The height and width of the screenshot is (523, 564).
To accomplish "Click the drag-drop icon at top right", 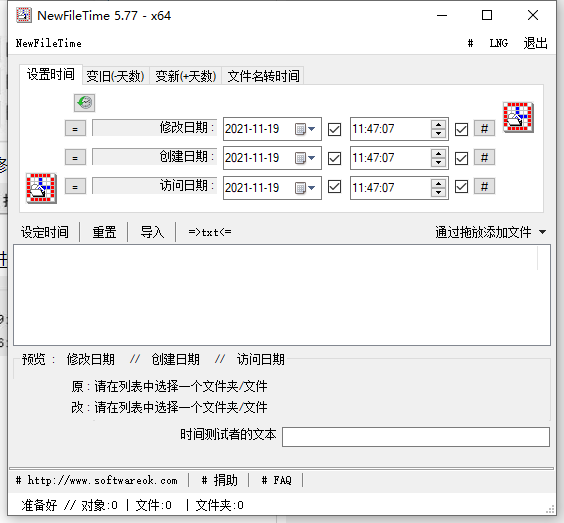I will click(518, 117).
